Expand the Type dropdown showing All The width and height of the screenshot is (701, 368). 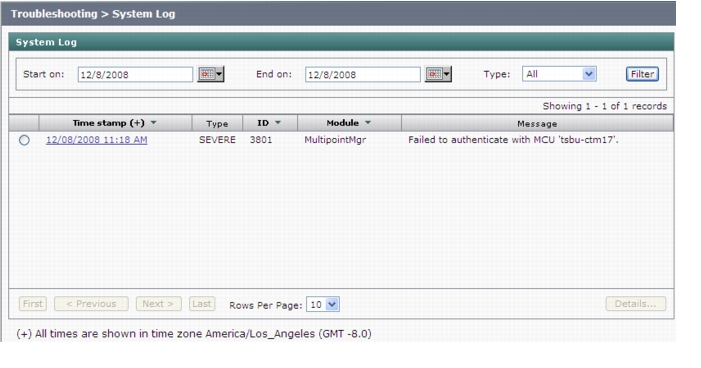point(559,74)
